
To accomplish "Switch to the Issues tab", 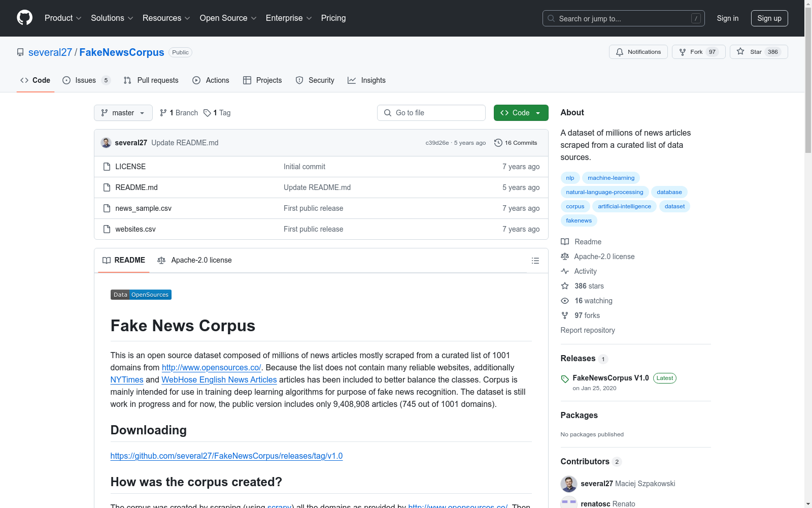I will point(86,80).
